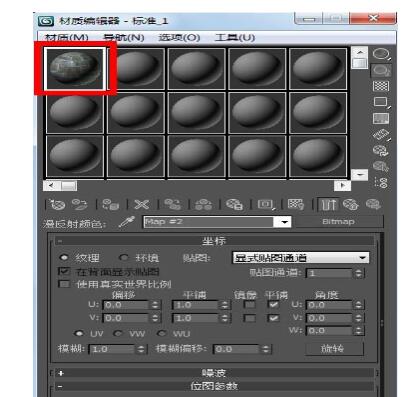Click the Bitmap type button

point(339,222)
